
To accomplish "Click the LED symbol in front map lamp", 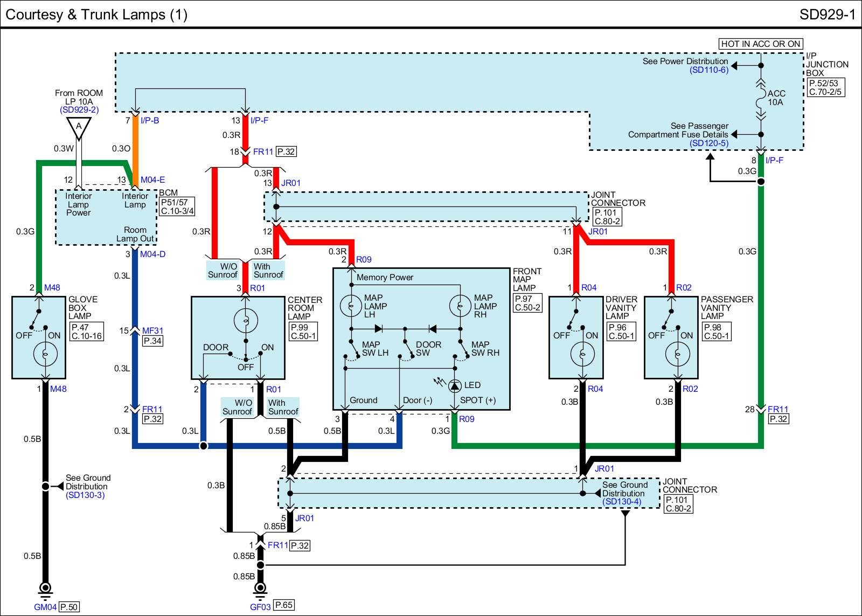I will (455, 385).
